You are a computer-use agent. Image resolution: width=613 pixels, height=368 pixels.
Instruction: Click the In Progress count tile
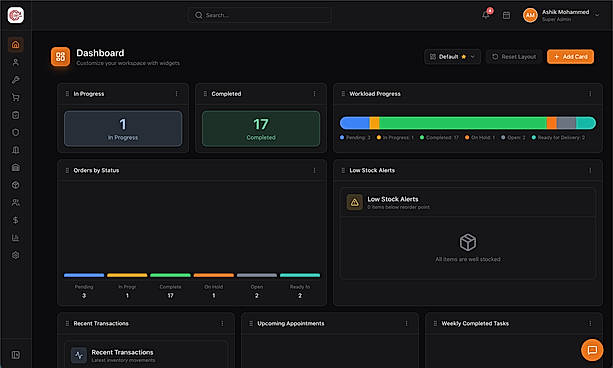click(x=123, y=129)
